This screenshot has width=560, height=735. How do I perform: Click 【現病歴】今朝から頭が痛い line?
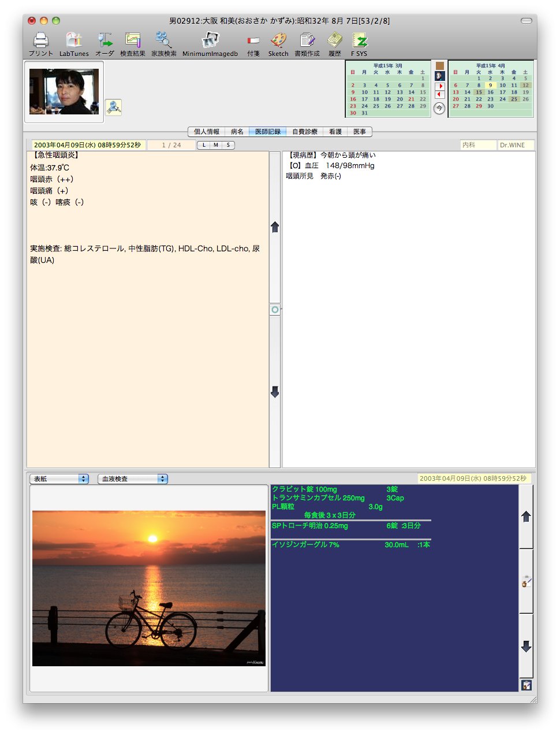click(331, 155)
